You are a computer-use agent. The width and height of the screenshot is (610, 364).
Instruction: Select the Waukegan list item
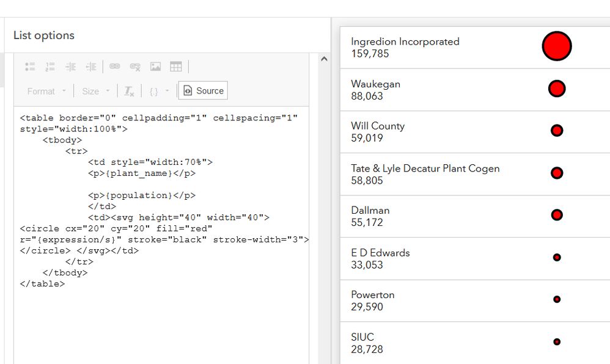475,90
